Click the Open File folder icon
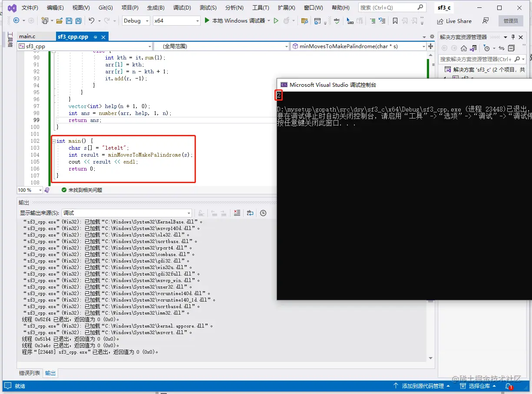532x394 pixels. 59,21
